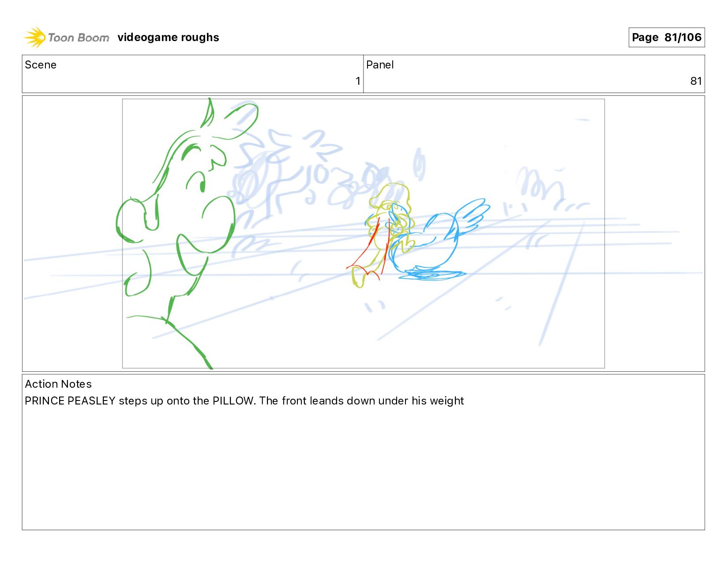Click the scene number 1 value
728x563 pixels.
358,81
